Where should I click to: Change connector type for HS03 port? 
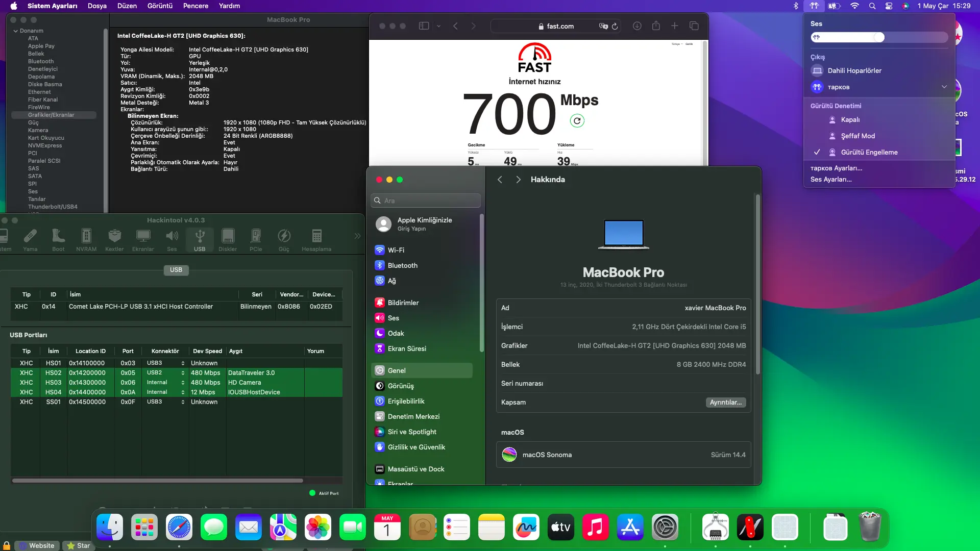point(166,382)
